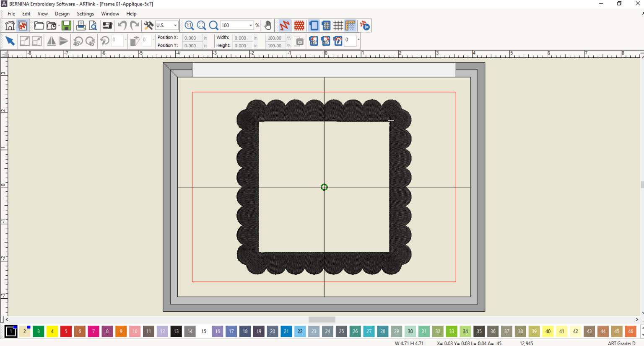Click the Print Preview icon
644x346 pixels.
point(93,26)
